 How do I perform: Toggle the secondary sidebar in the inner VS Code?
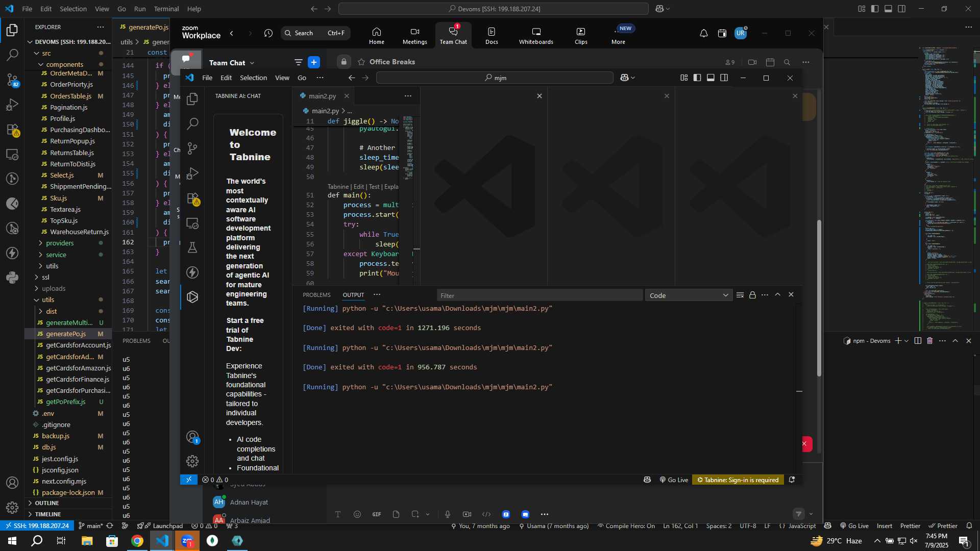pyautogui.click(x=724, y=78)
